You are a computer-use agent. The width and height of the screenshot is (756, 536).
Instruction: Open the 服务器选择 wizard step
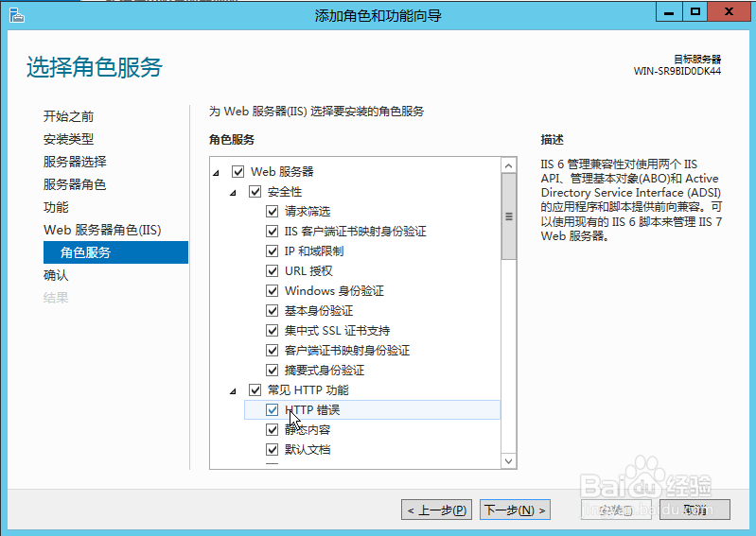75,162
